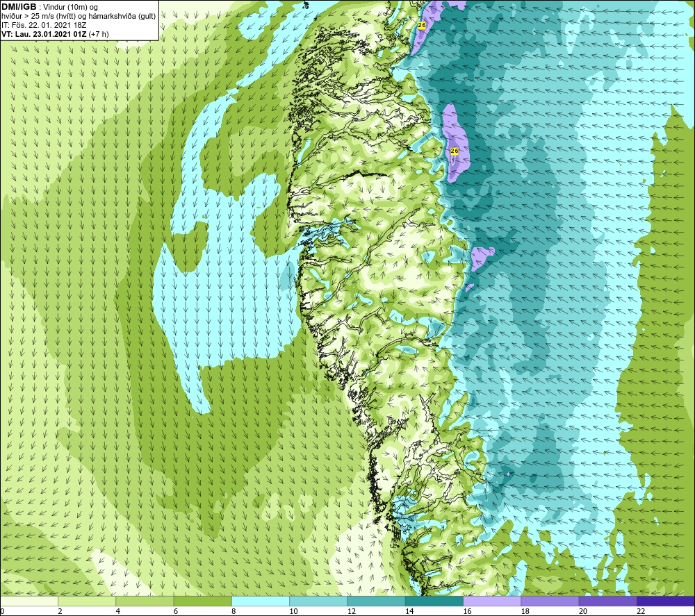Click the '(+7 h)' forecast offset text
This screenshot has width=695, height=616.
click(99, 34)
